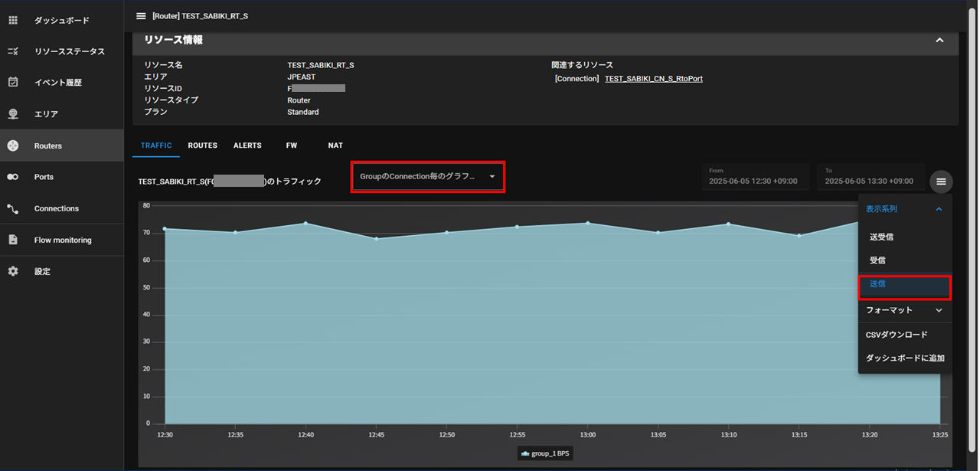Switch to the ROUTES tab

pyautogui.click(x=202, y=146)
